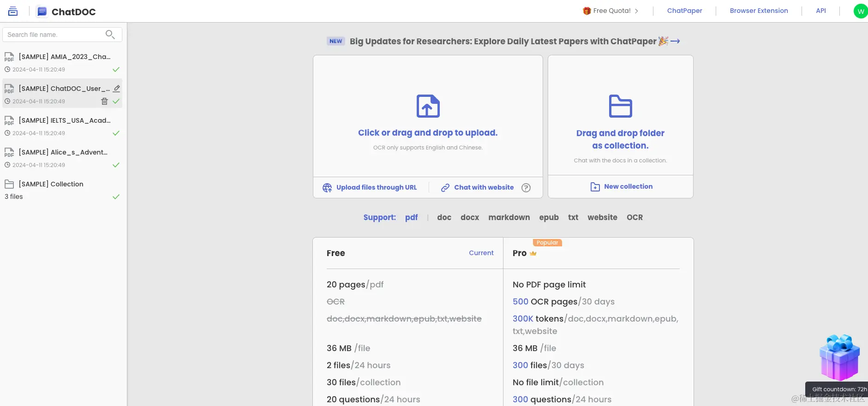868x406 pixels.
Task: Rename the ChatDOC_User sample with the pencil icon
Action: 117,88
